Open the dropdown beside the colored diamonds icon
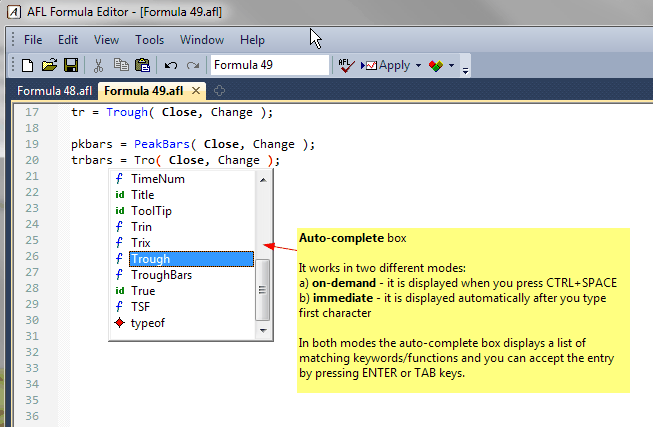Viewport: 653px width, 427px height. (x=452, y=66)
